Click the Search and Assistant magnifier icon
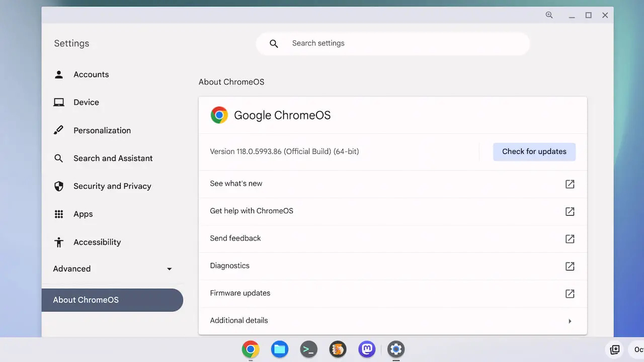The width and height of the screenshot is (644, 362). click(59, 158)
